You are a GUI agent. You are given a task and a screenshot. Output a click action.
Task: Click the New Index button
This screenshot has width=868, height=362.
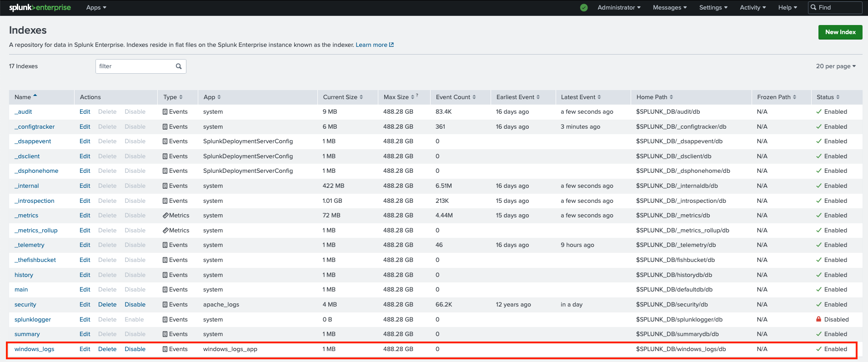point(840,32)
